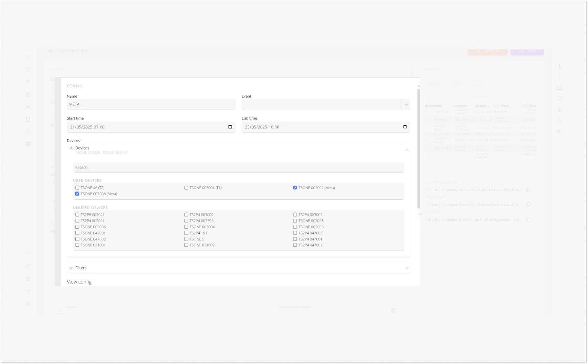The height and width of the screenshot is (364, 588).
Task: Check the TSONE 003005 unused device
Action: point(295,221)
